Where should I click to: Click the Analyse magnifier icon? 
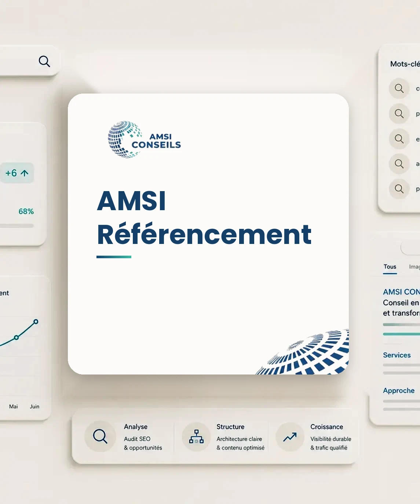(100, 437)
